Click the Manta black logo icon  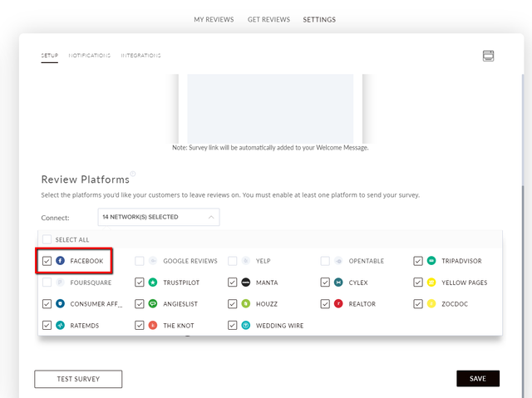246,282
